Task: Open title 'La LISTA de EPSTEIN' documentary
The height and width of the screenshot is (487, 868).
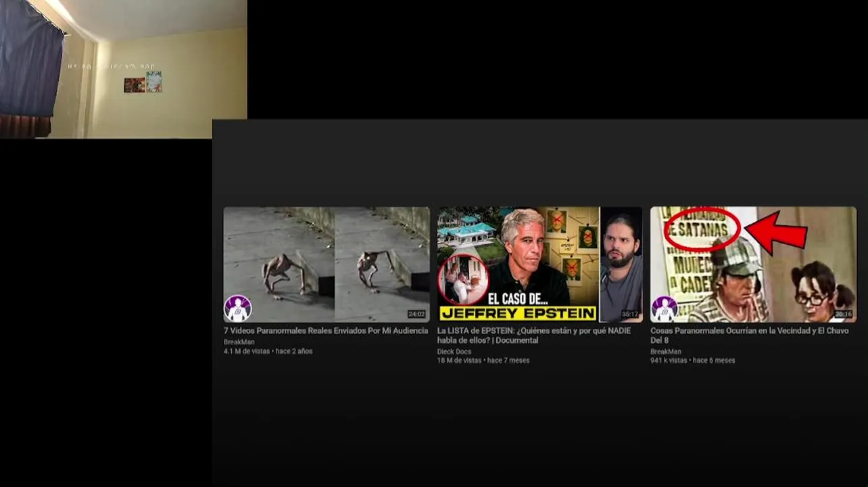Action: coord(534,335)
